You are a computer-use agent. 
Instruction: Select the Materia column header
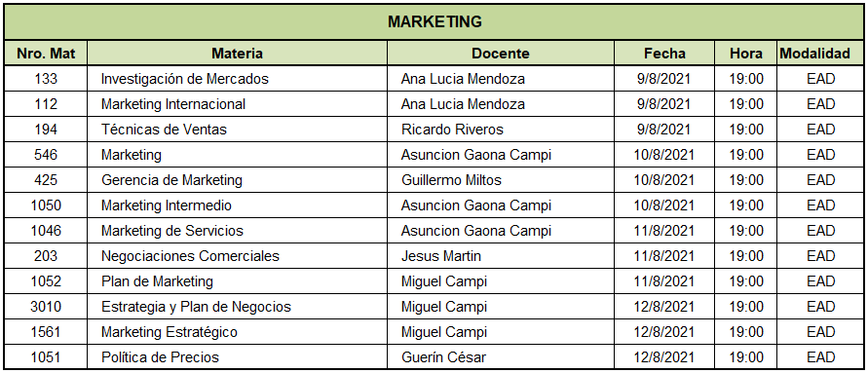tap(237, 54)
